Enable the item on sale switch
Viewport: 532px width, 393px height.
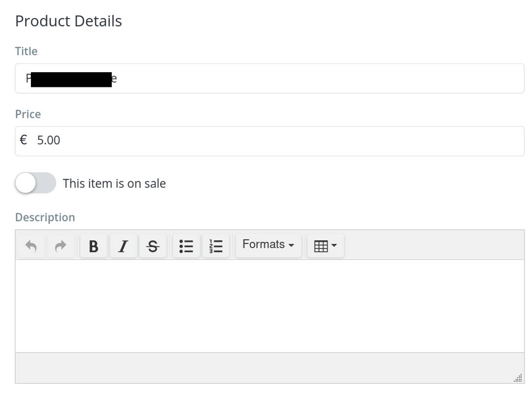click(x=35, y=183)
